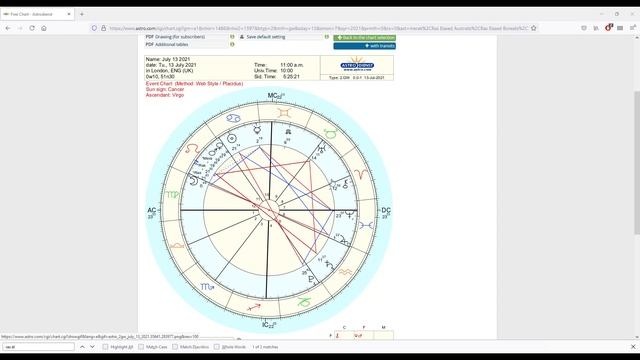Click the DC descendant label
Viewport: 640px width, 360px height.
pos(386,211)
